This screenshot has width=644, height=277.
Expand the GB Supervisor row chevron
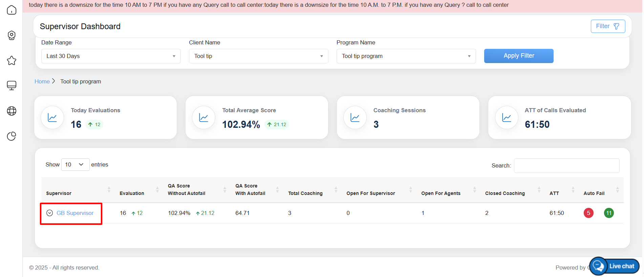[x=50, y=213]
